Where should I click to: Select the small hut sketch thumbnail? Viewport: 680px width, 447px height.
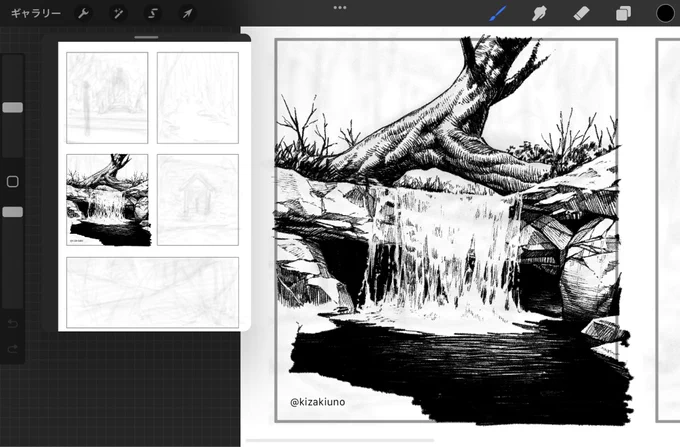198,200
